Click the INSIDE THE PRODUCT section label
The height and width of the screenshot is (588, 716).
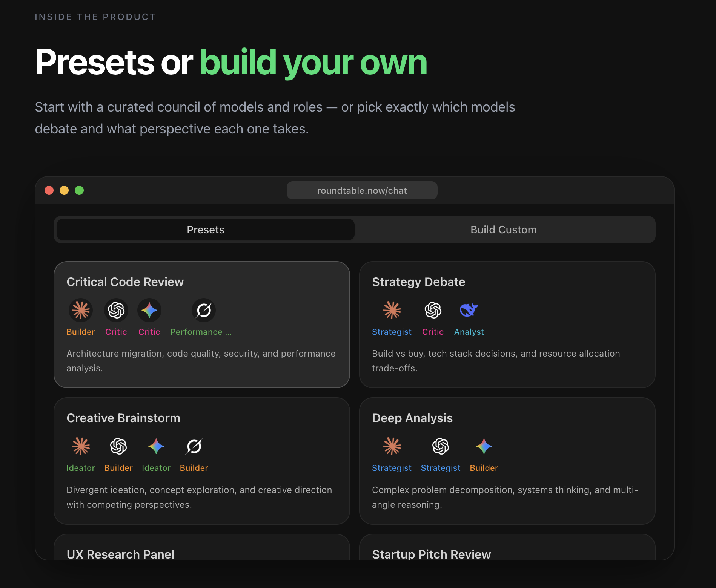95,17
